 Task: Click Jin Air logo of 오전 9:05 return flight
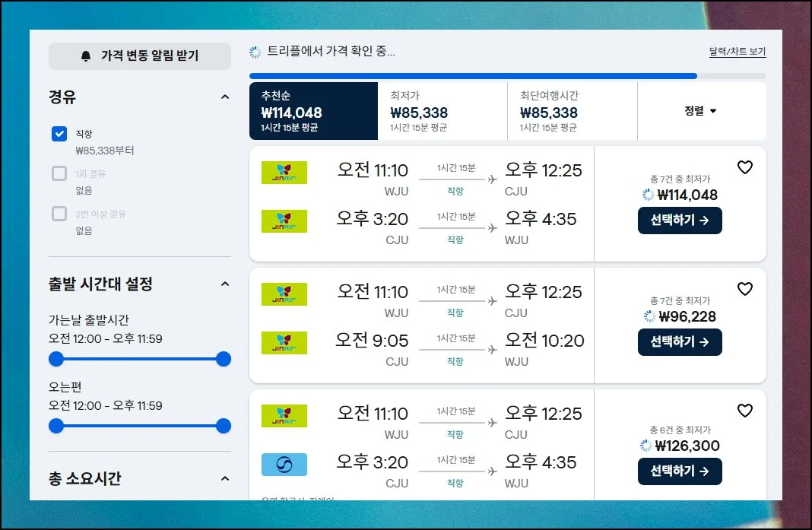284,343
